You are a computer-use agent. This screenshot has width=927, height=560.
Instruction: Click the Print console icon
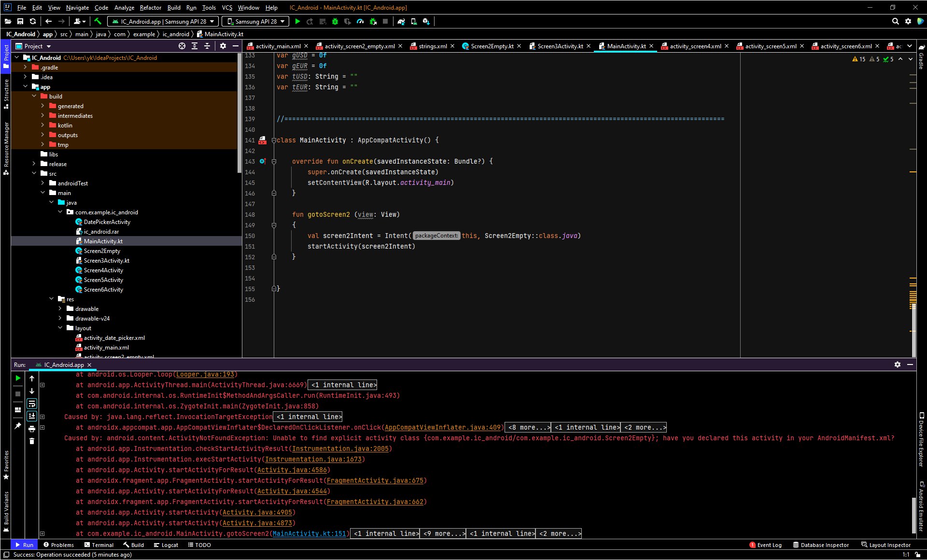[32, 429]
